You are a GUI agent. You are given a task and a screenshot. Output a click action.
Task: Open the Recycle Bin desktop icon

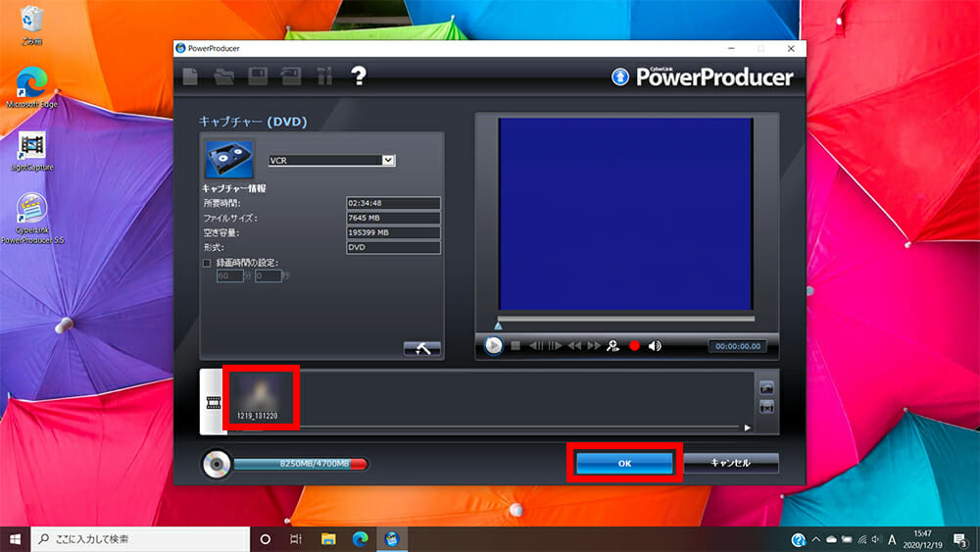pos(31,25)
